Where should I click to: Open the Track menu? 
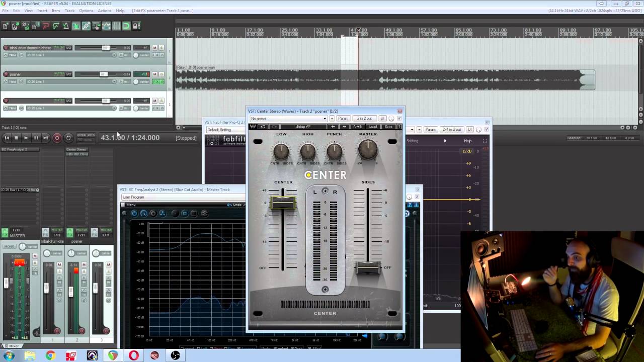coord(69,11)
